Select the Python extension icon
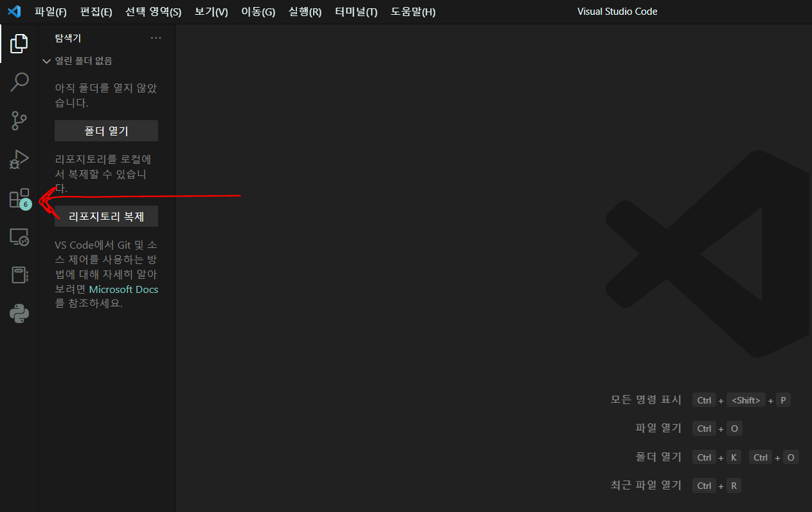Viewport: 812px width, 512px height. [x=19, y=313]
